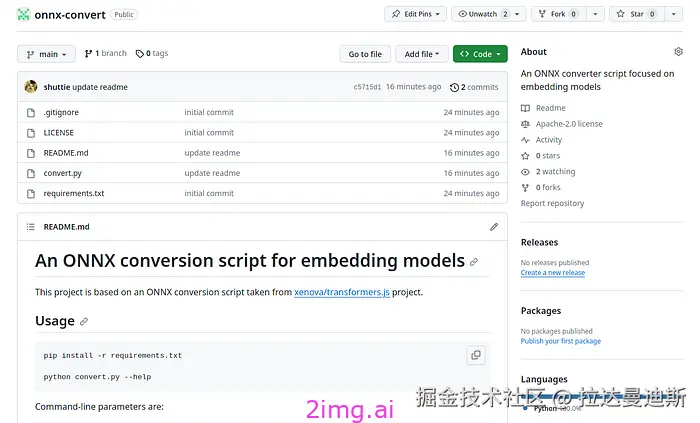
Task: Click the scale icon beside Apache-2.0 license
Action: pos(525,124)
